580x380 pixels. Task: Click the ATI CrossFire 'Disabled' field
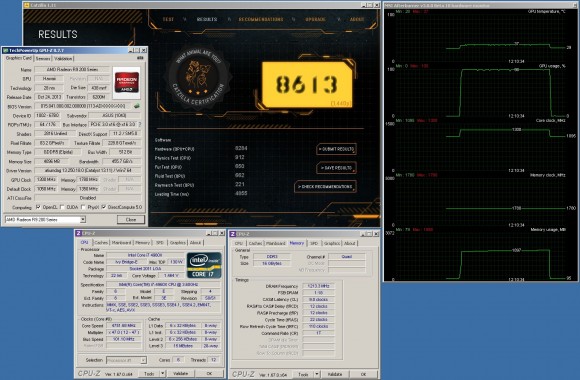point(88,198)
